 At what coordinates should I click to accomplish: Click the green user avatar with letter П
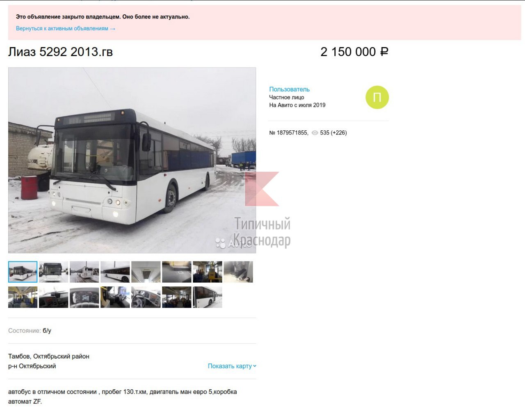(377, 98)
